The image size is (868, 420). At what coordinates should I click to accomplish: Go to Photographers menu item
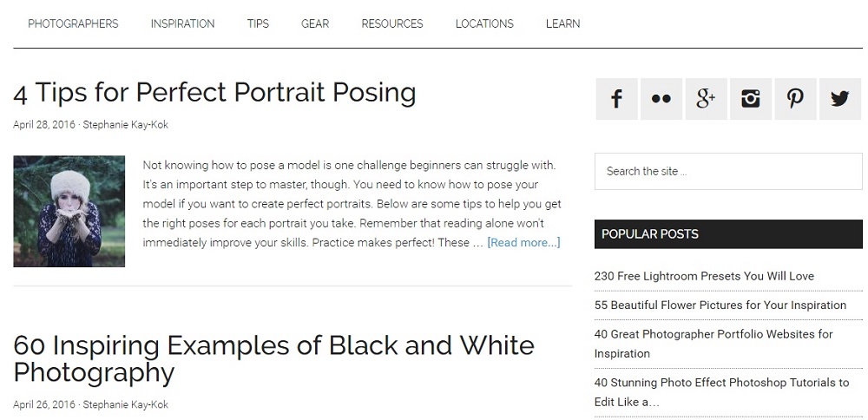(73, 23)
